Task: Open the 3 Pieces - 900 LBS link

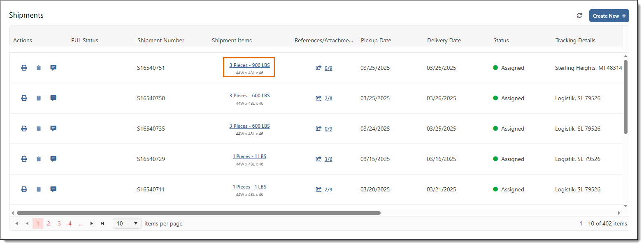Action: click(x=249, y=65)
